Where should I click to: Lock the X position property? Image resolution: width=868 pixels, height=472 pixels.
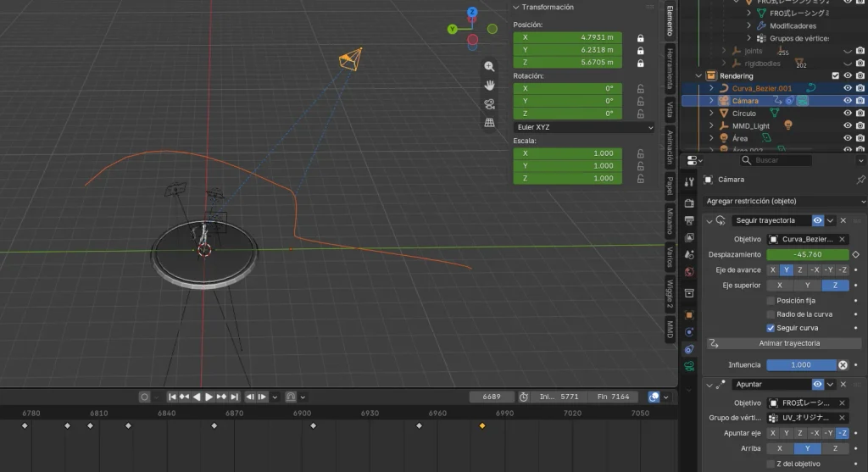641,37
